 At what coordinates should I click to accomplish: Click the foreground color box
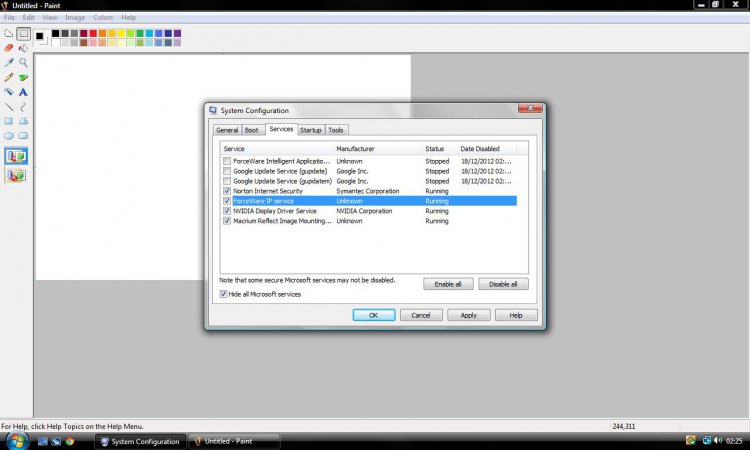pyautogui.click(x=40, y=36)
